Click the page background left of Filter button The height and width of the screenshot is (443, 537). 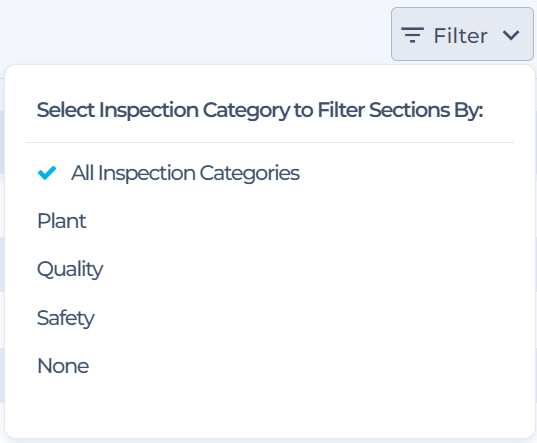(195, 33)
